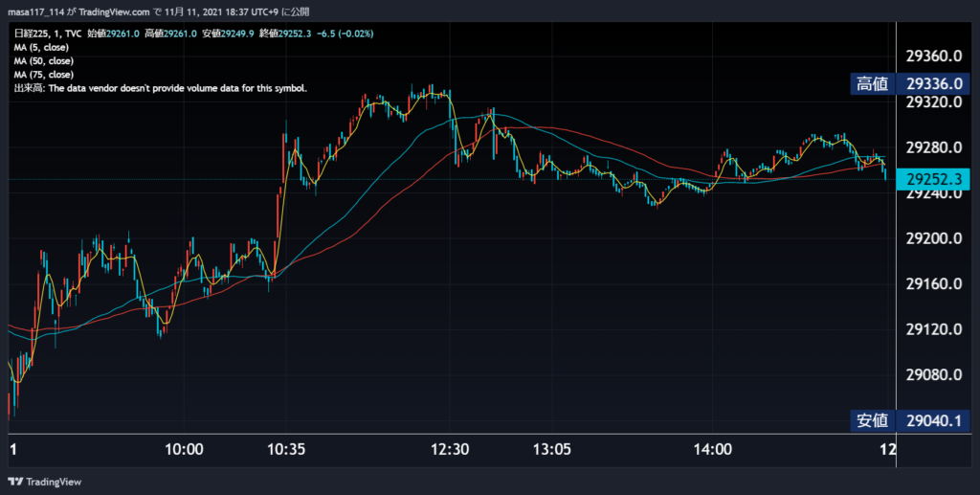This screenshot has height=495, width=980.
Task: Click the 29280.0 price axis value
Action: pos(934,147)
